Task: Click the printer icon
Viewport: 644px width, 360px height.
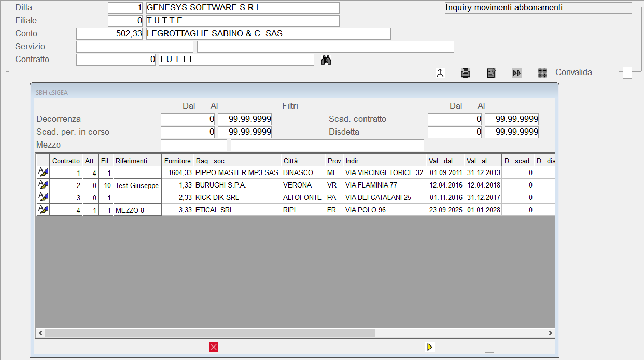Action: [466, 73]
